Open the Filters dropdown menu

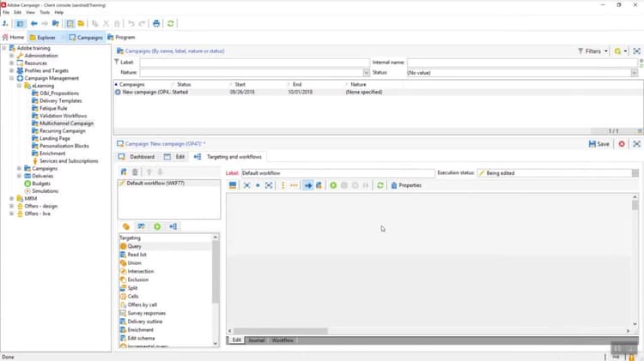(593, 51)
